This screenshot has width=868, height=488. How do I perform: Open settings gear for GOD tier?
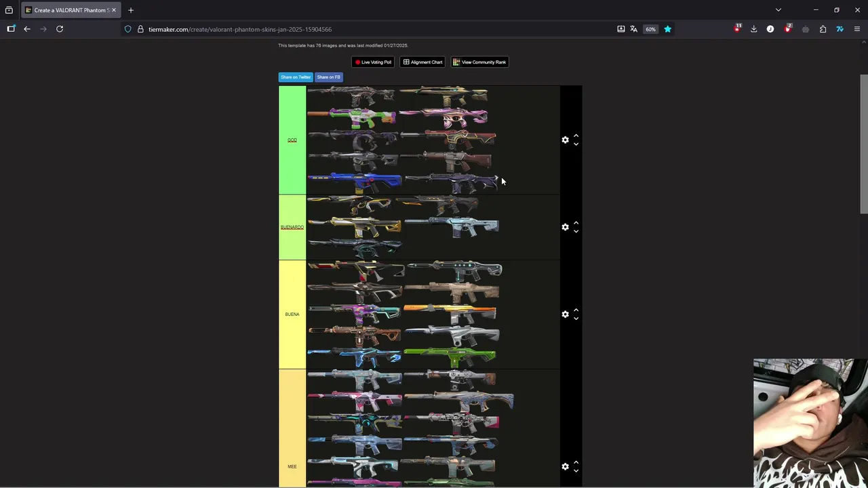tap(565, 140)
